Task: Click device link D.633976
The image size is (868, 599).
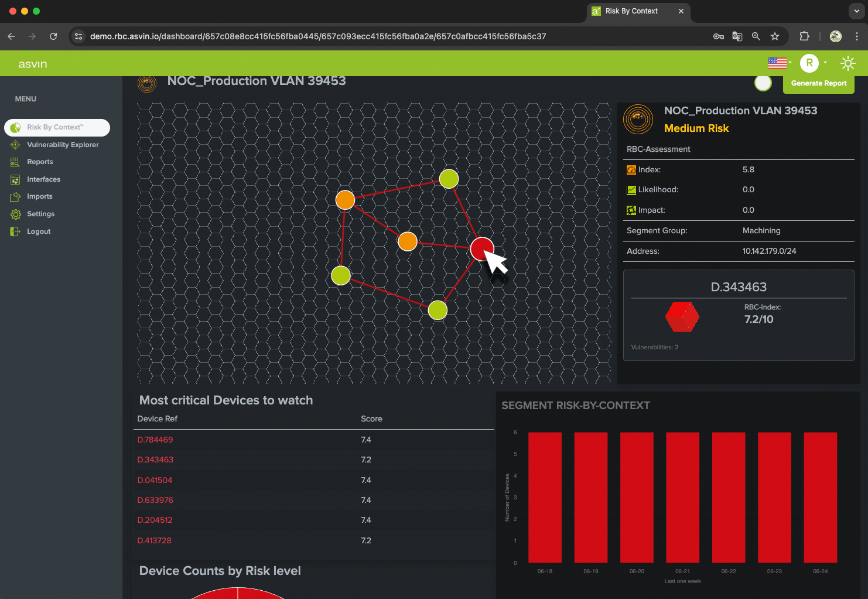Action: pyautogui.click(x=155, y=500)
